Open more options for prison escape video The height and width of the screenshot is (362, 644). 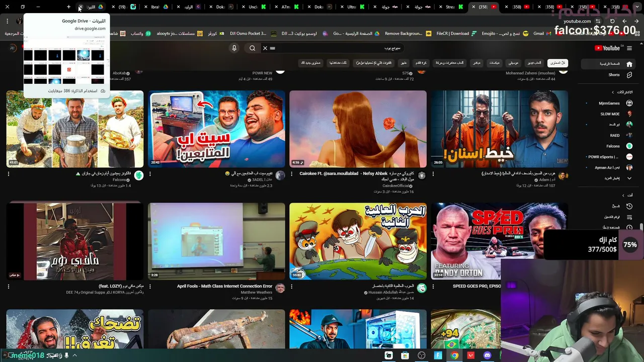[433, 174]
